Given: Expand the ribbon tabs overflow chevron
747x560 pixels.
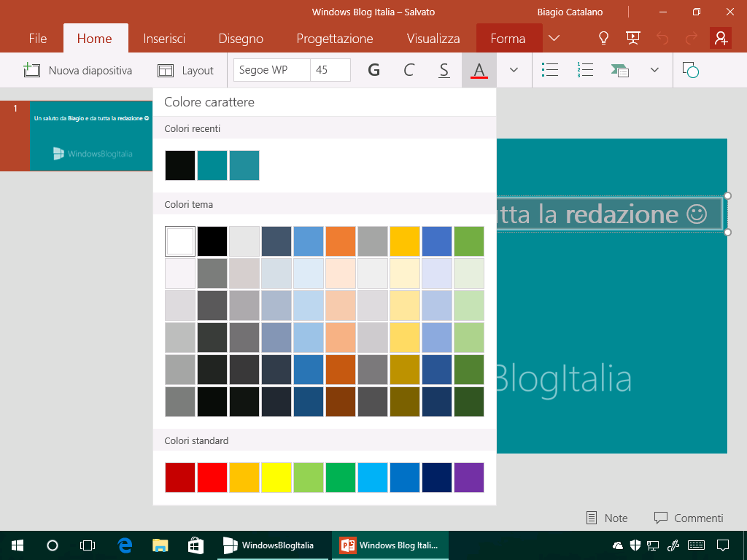Looking at the screenshot, I should [554, 38].
